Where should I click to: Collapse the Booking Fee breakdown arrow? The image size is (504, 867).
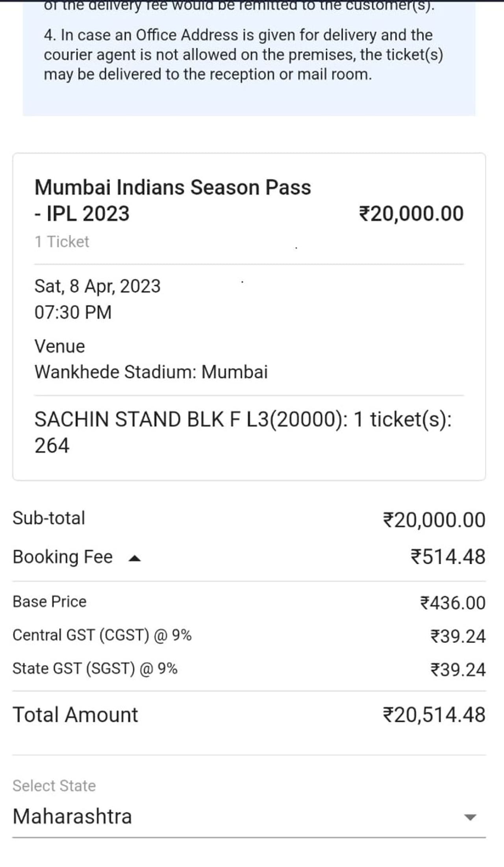(x=135, y=558)
